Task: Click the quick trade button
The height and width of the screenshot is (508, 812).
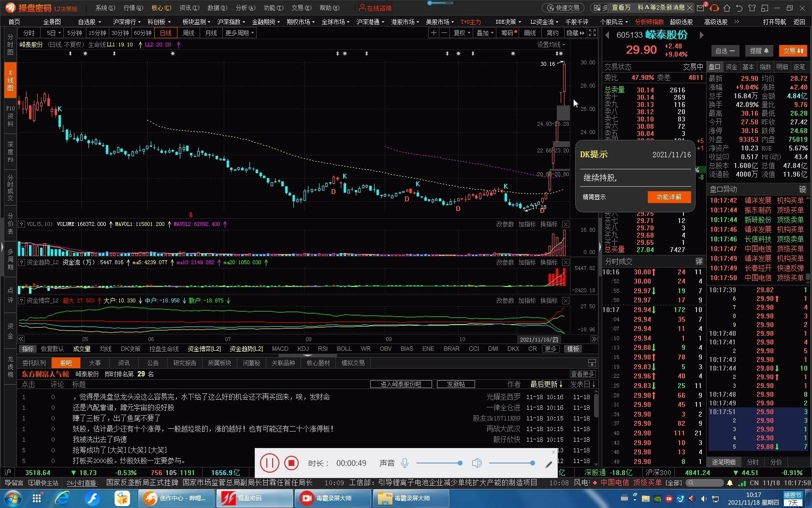Action: (x=563, y=8)
